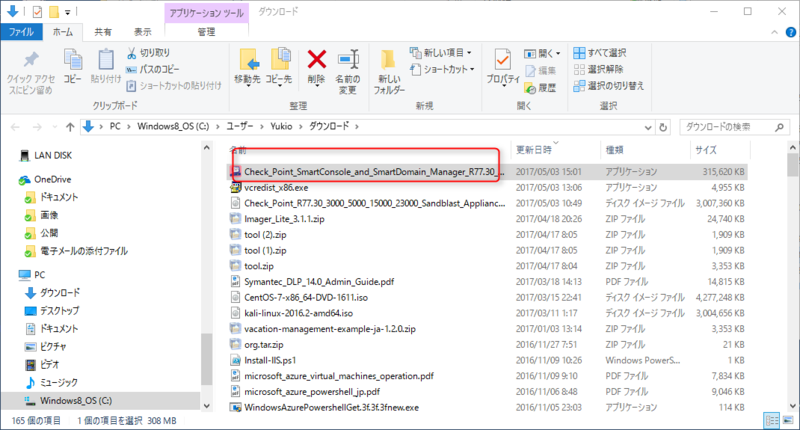Click the file list scrollbar down arrow

click(792, 406)
